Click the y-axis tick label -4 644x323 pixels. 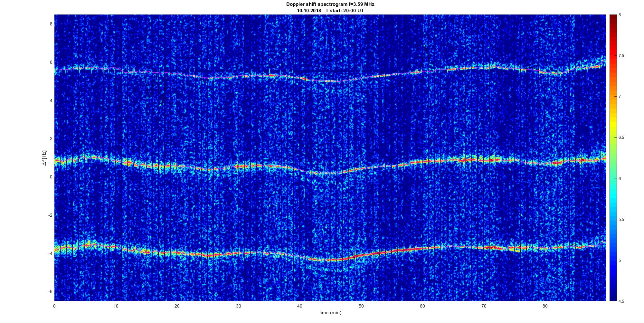(x=50, y=253)
